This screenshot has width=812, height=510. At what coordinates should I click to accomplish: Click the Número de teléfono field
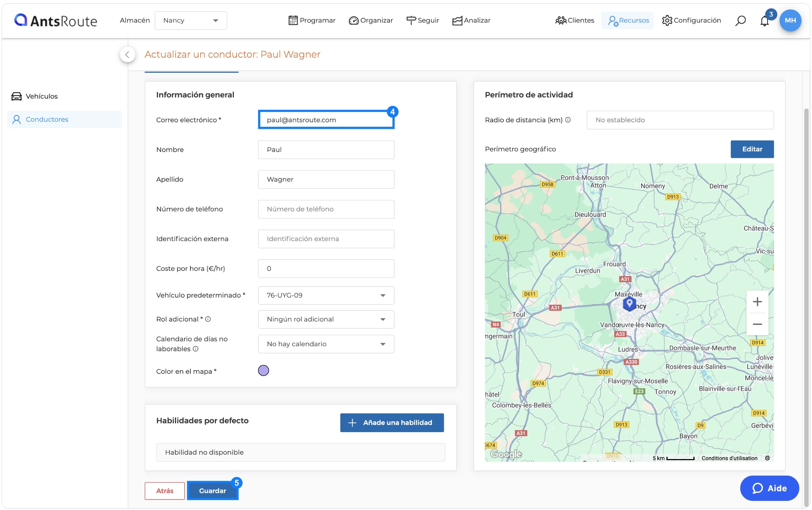(x=326, y=209)
